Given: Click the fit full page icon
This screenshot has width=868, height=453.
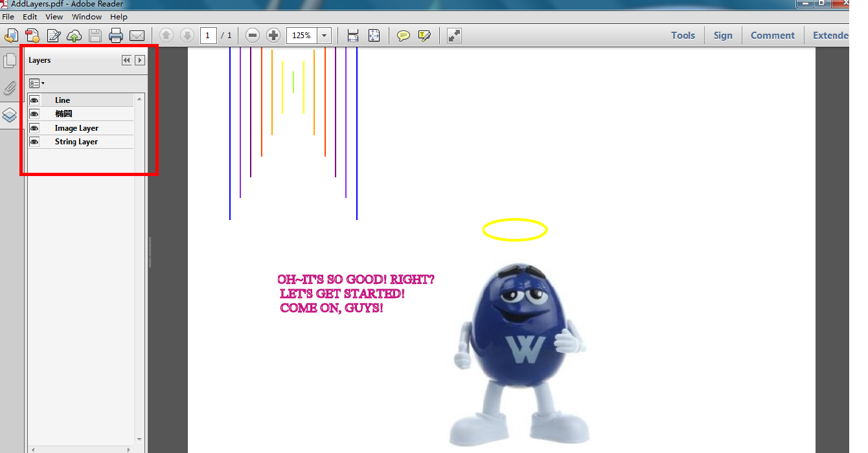Looking at the screenshot, I should (374, 36).
